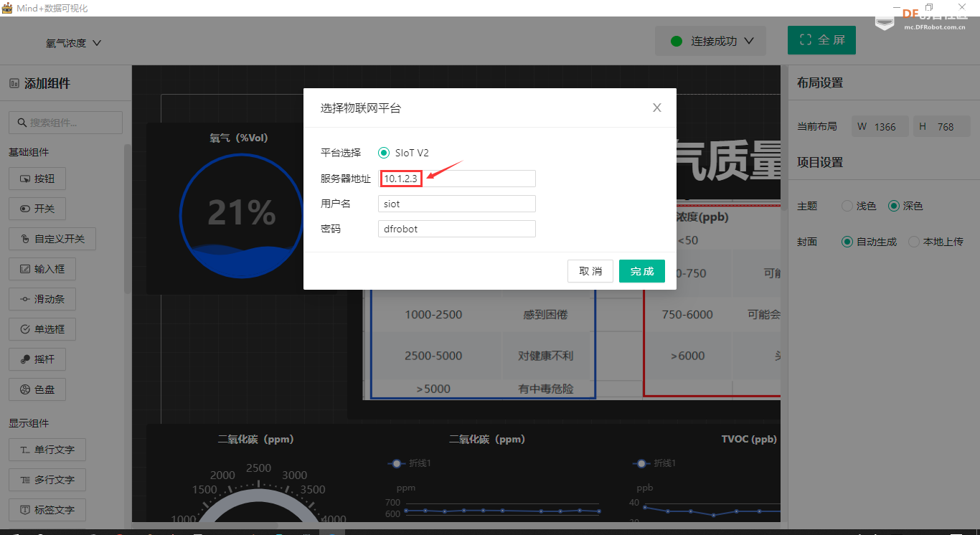Click the 显示组件 section label

(x=29, y=423)
